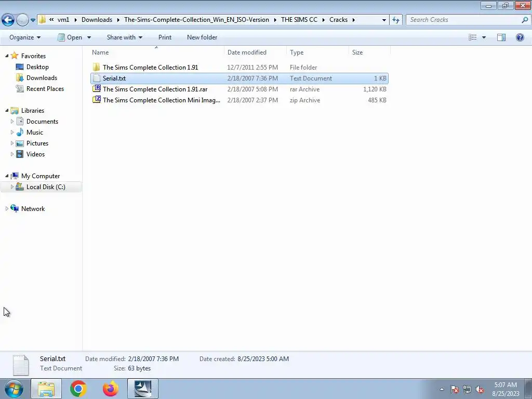This screenshot has width=532, height=399.
Task: Navigate to the Downloads breadcrumb
Action: point(97,20)
